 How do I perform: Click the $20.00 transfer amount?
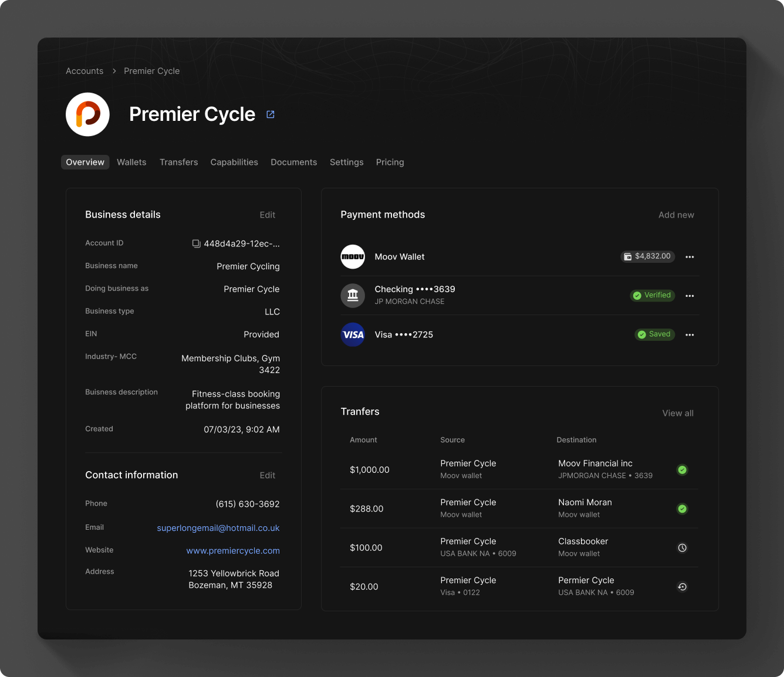[364, 587]
